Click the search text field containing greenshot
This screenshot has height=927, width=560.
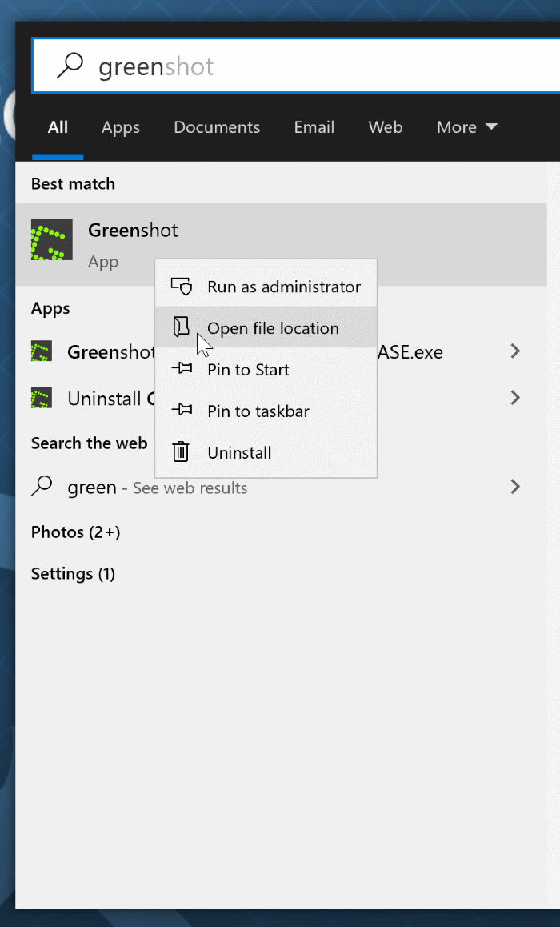[x=296, y=66]
